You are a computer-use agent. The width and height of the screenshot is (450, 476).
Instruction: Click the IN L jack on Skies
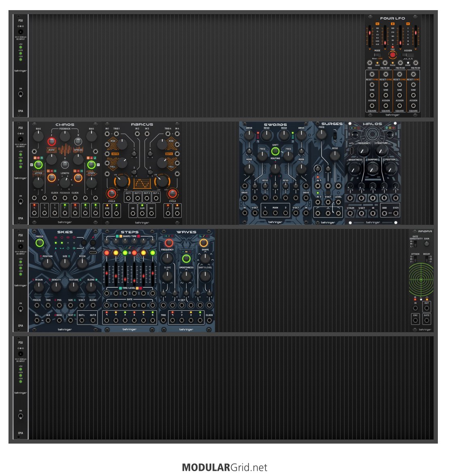tap(37, 320)
